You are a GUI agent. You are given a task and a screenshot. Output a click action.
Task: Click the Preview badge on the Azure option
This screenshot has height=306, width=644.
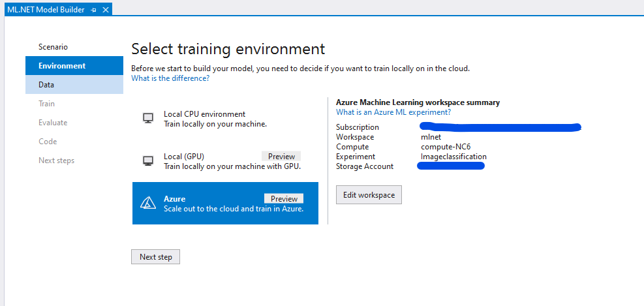[x=283, y=198]
